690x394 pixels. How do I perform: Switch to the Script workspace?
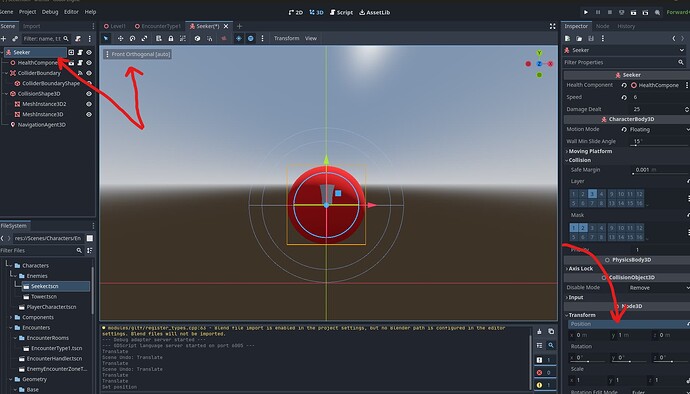pos(341,12)
